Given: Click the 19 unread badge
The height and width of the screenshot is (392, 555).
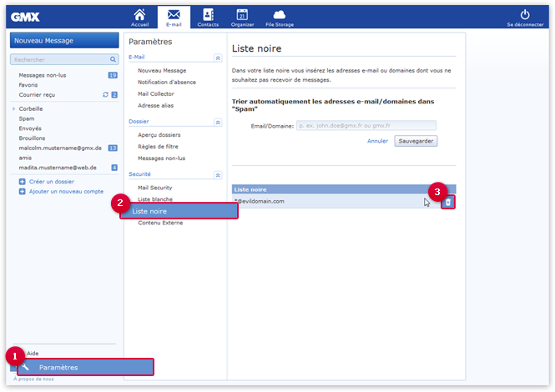Looking at the screenshot, I should pos(113,75).
